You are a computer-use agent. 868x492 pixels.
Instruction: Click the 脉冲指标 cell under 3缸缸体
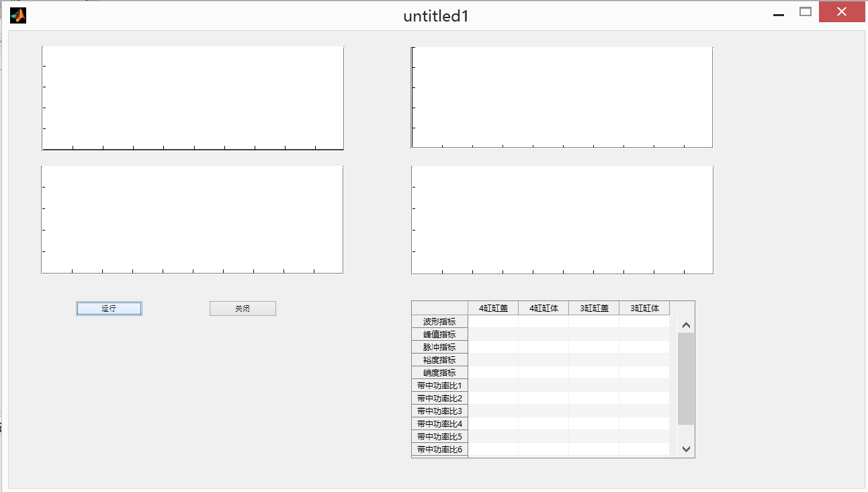click(x=644, y=347)
